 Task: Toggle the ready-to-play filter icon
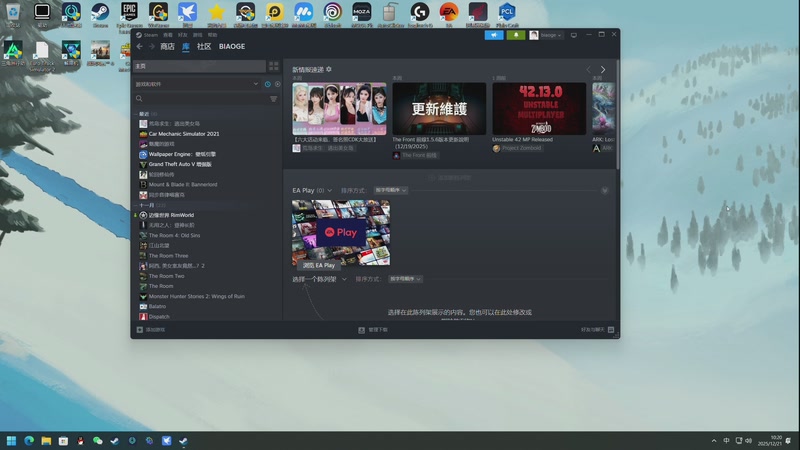click(278, 84)
